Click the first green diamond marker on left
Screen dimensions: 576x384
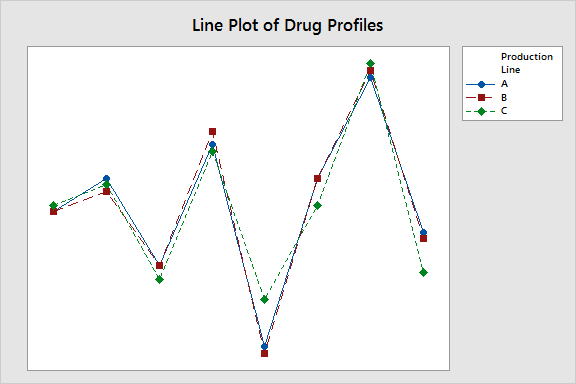tap(53, 205)
